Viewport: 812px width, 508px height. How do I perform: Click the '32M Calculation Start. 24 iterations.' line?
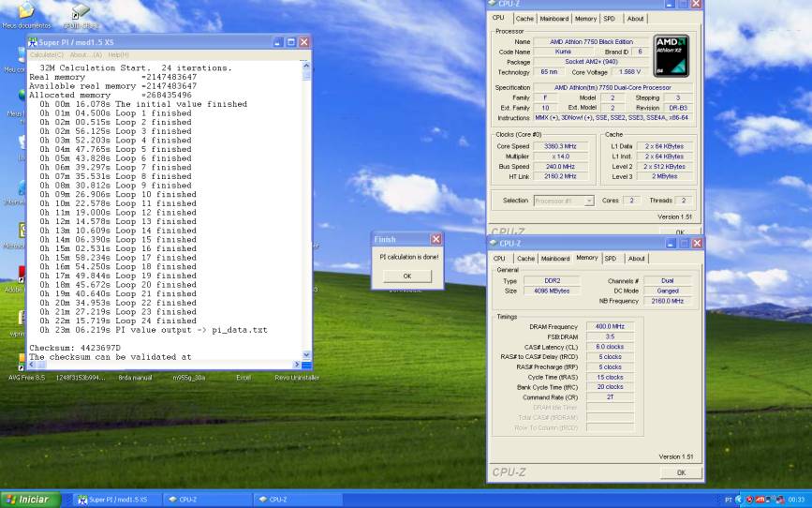tap(136, 67)
